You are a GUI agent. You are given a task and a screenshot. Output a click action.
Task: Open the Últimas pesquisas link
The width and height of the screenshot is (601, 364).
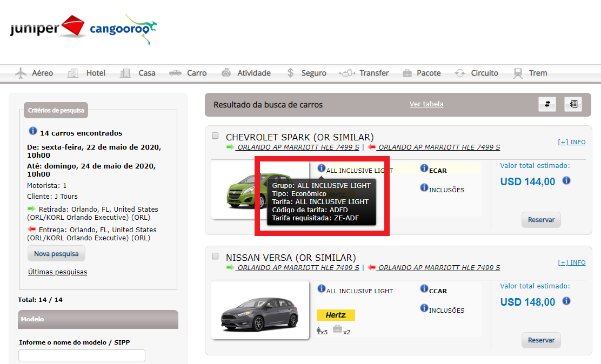[x=57, y=272]
